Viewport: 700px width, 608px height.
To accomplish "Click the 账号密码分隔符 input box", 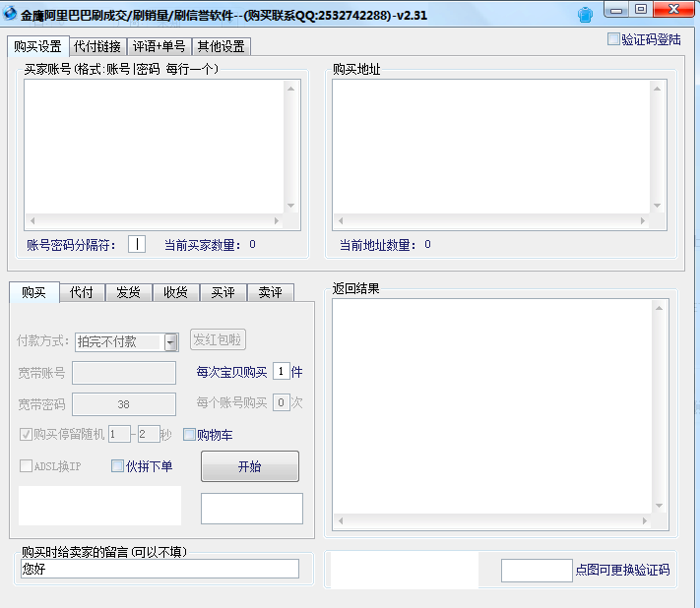I will tap(137, 244).
